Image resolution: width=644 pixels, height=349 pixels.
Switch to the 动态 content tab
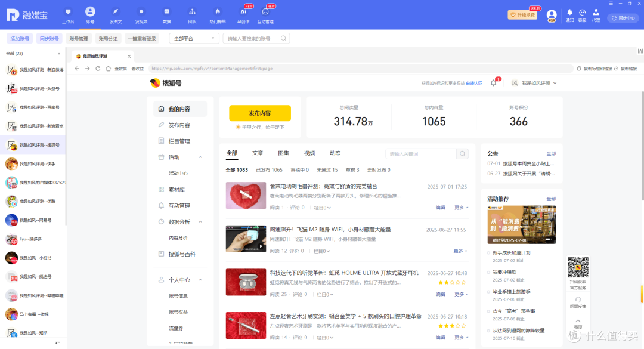tap(335, 153)
